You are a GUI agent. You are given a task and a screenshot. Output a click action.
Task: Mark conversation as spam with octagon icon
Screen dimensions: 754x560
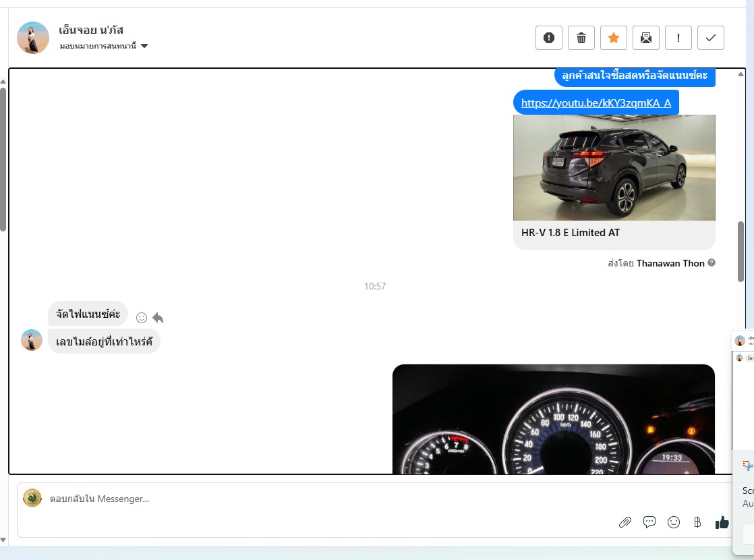click(x=548, y=38)
